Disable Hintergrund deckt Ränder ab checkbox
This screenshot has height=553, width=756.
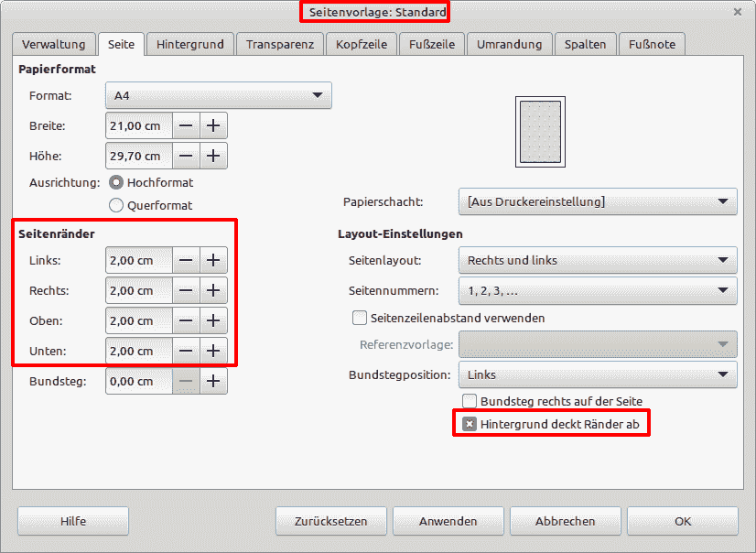(x=470, y=423)
